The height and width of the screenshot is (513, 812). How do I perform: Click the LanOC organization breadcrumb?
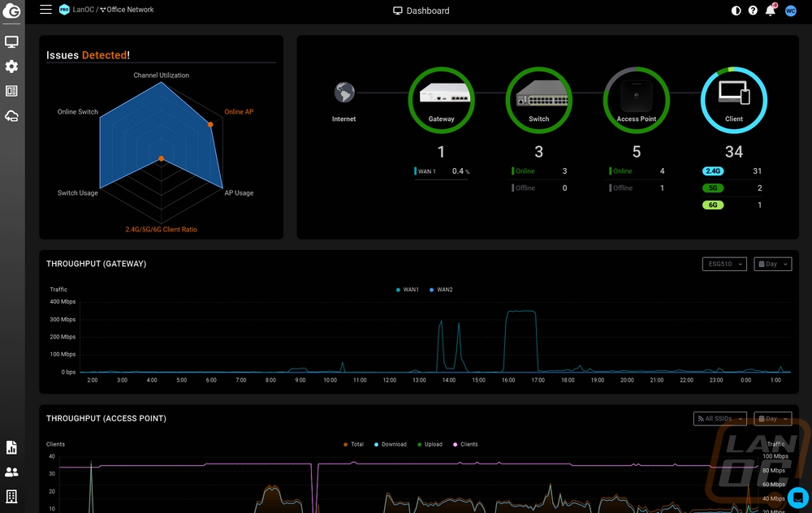[82, 10]
